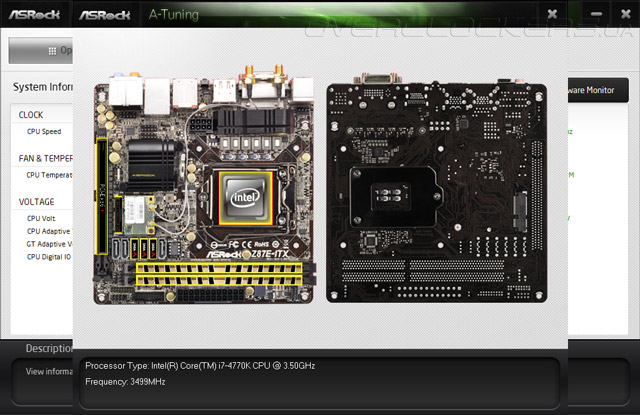Screen dimensions: 640x415
Task: Click the Processor Type description line
Action: (x=200, y=366)
